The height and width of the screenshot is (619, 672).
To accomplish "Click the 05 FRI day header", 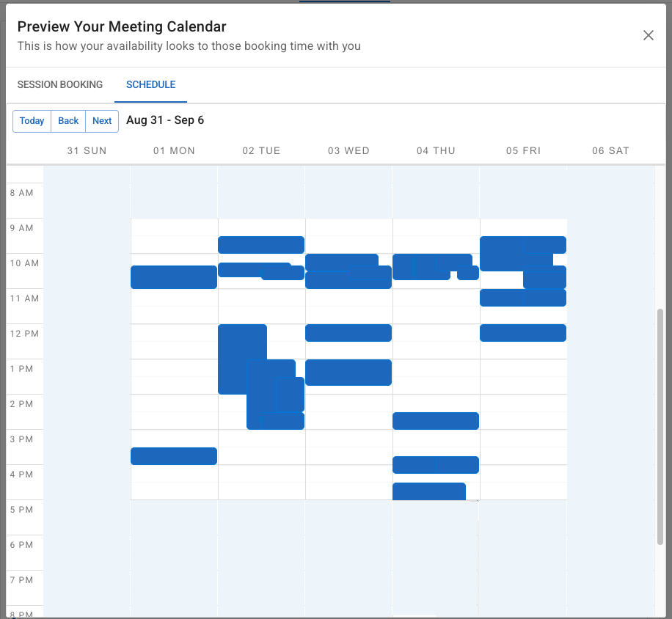I will pyautogui.click(x=523, y=151).
